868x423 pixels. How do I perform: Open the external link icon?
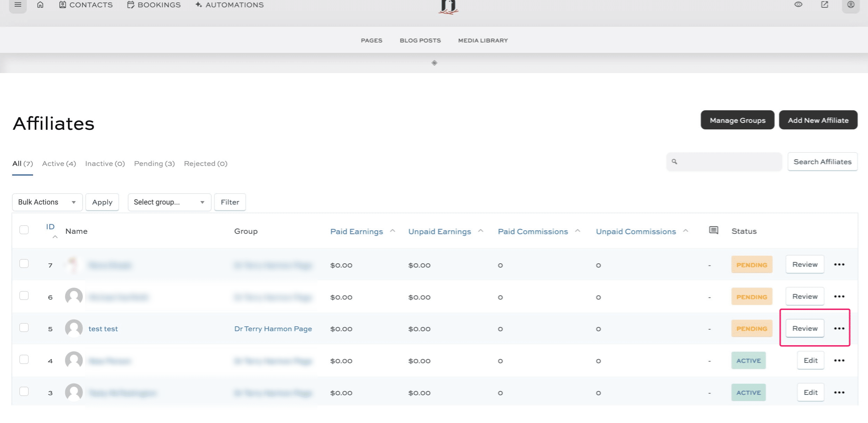click(x=825, y=5)
